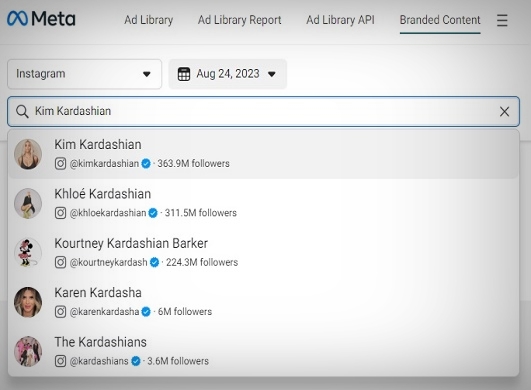Choose the Khloé Kardashian suggestion name
Screen dimensions: 531x390
point(103,194)
